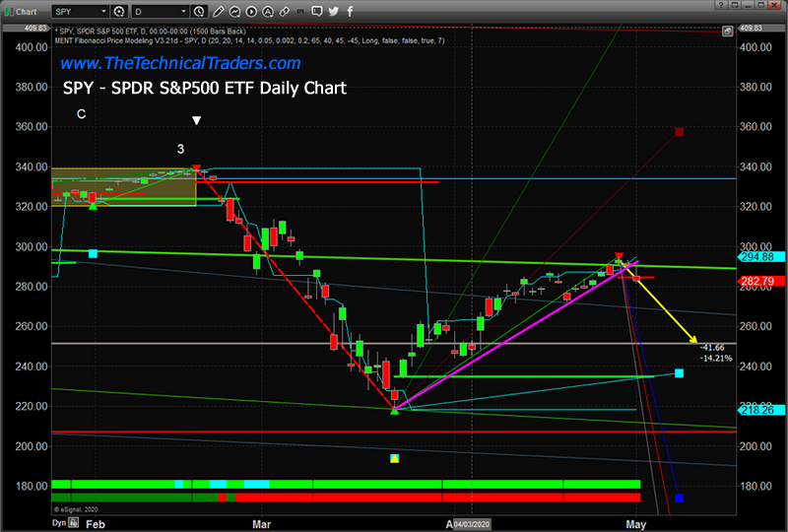Open the studies line-chart icon
This screenshot has height=532, width=788.
click(x=234, y=11)
